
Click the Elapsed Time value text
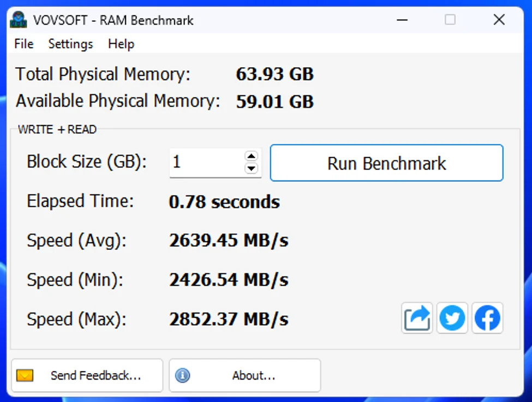point(224,202)
